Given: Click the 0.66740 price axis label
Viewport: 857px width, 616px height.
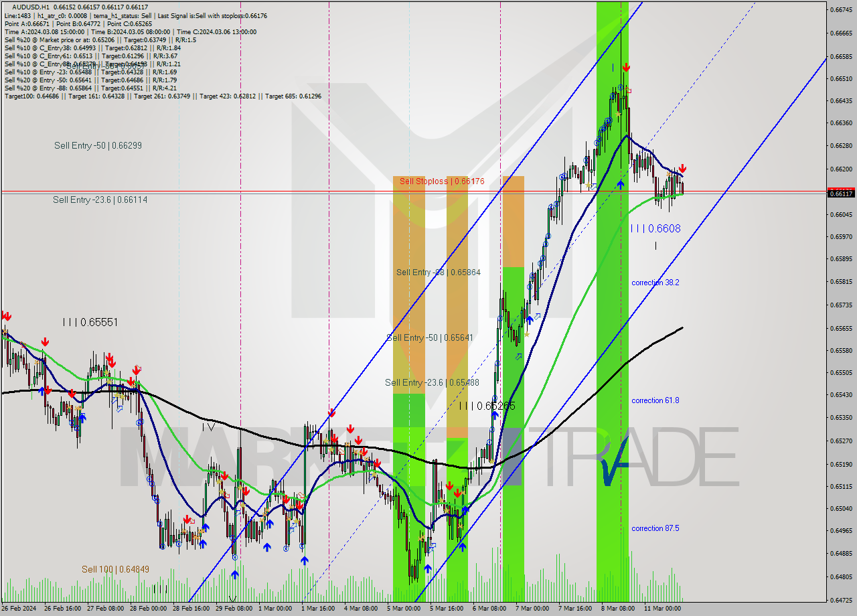Looking at the screenshot, I should tap(841, 9).
